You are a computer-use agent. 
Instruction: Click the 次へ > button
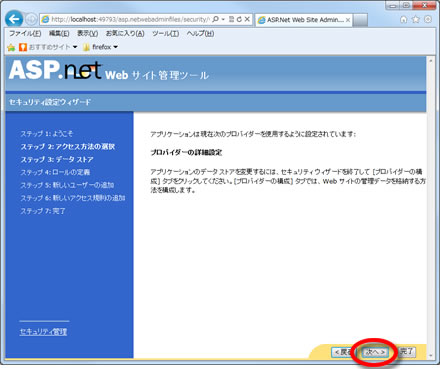(x=375, y=352)
